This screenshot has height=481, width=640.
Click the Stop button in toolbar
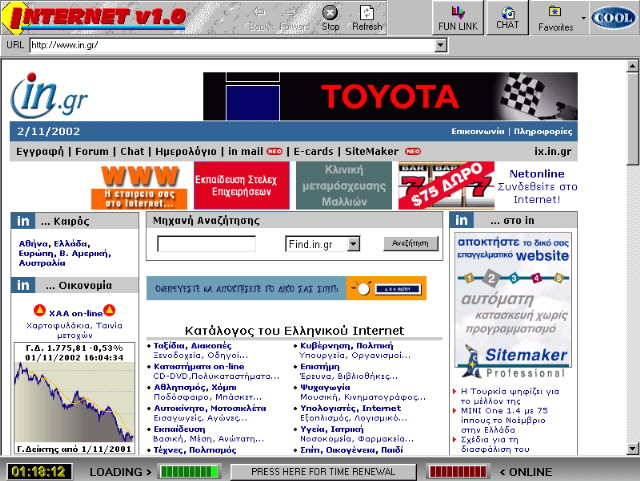pyautogui.click(x=330, y=17)
